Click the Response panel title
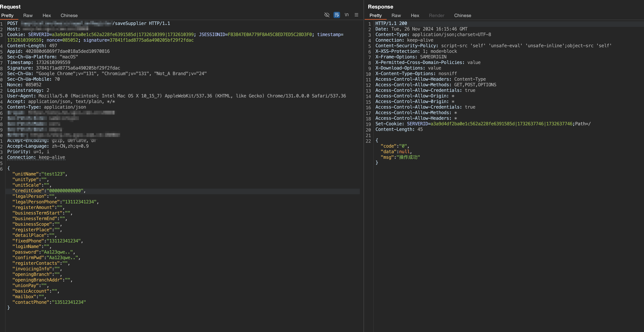644x332 pixels. 380,7
